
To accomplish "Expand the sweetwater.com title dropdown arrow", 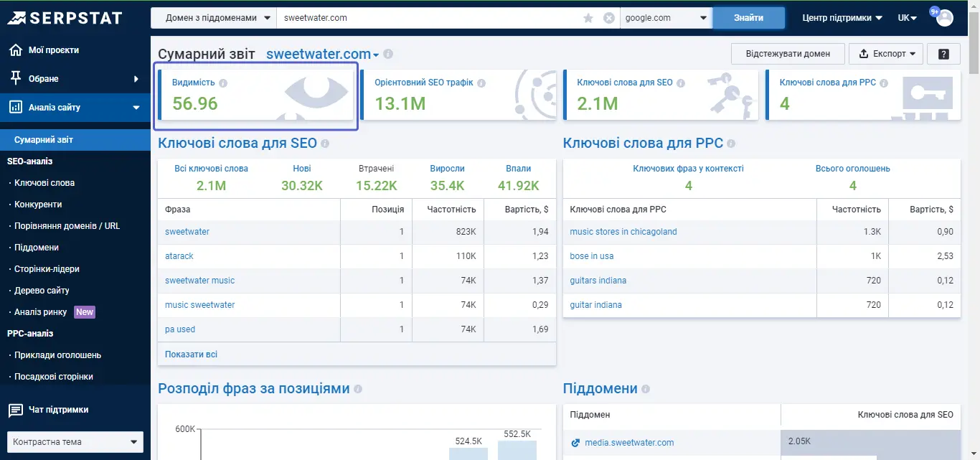I will tap(376, 55).
